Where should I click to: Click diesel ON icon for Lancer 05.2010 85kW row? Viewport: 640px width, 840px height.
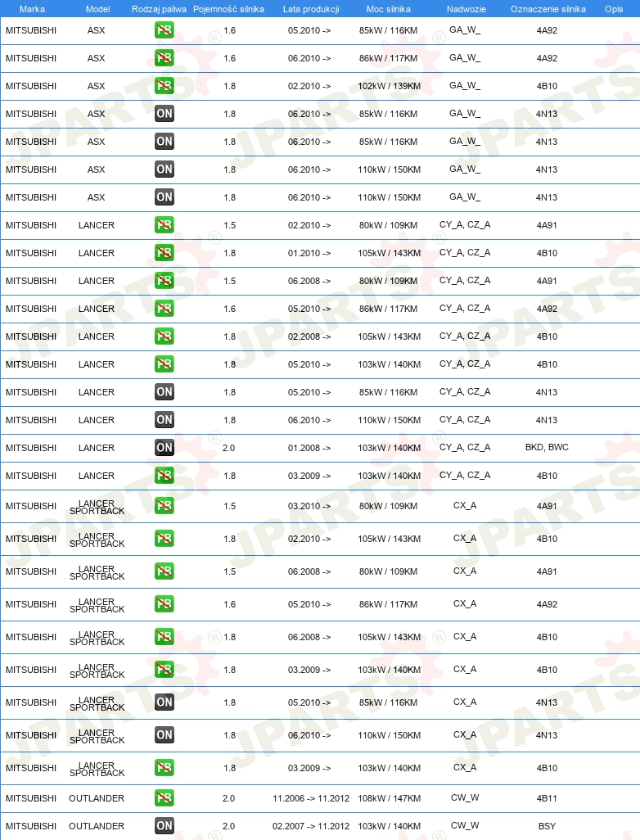[164, 392]
